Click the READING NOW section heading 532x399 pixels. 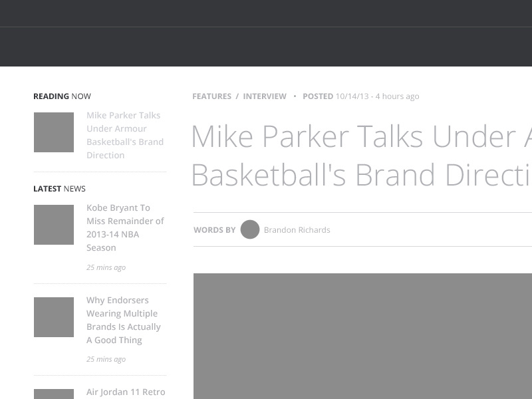(x=62, y=96)
